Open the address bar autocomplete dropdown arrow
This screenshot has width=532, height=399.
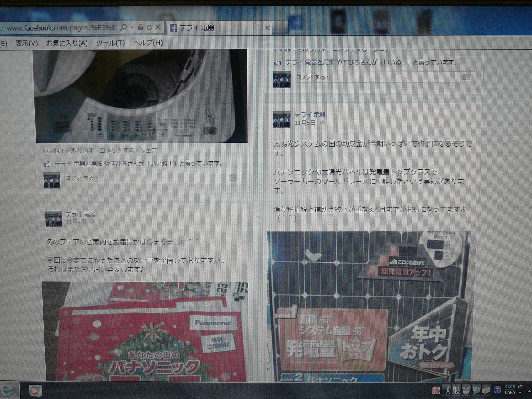(x=132, y=27)
